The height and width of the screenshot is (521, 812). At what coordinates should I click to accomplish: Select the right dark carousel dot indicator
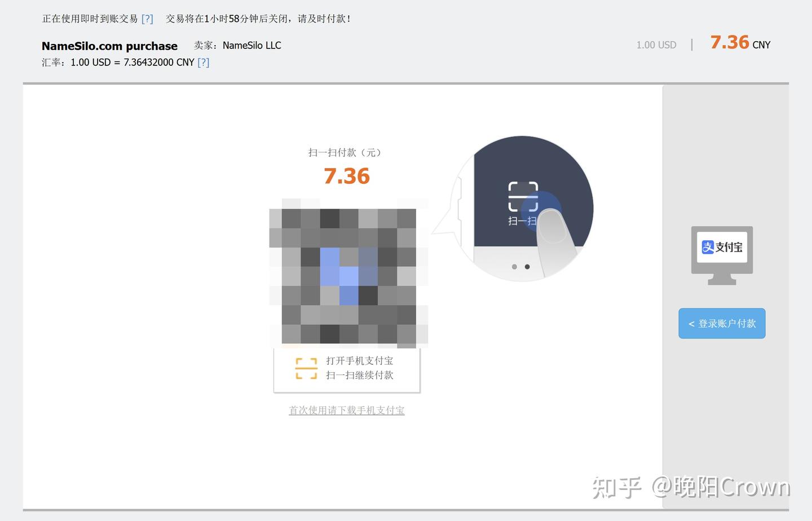coord(528,267)
